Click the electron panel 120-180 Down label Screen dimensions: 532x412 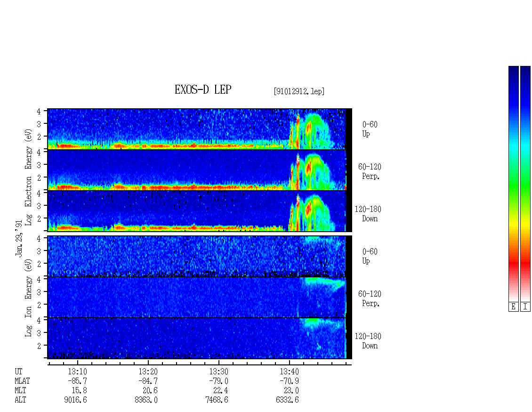pos(368,214)
